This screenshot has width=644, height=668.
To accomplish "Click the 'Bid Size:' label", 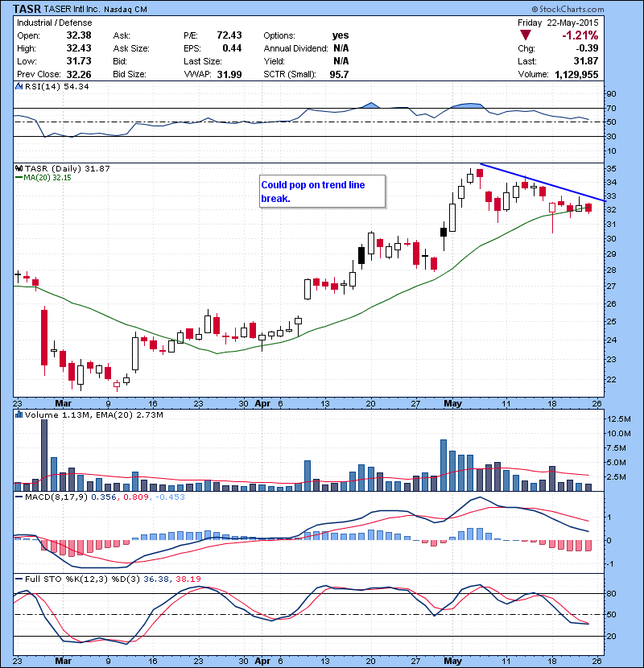I will [130, 74].
